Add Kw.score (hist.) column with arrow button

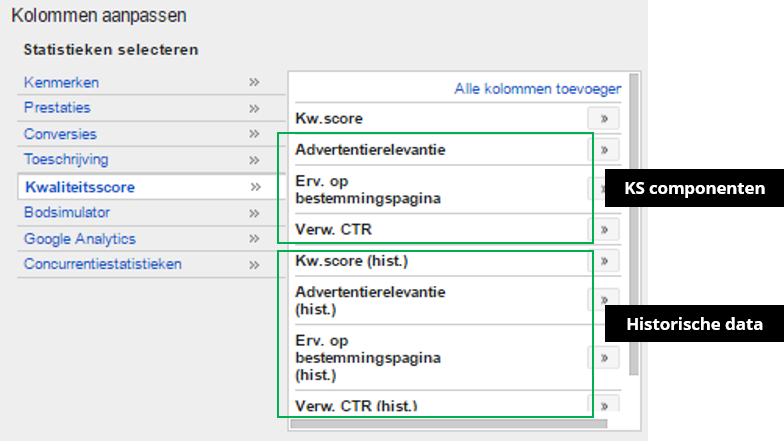(603, 262)
